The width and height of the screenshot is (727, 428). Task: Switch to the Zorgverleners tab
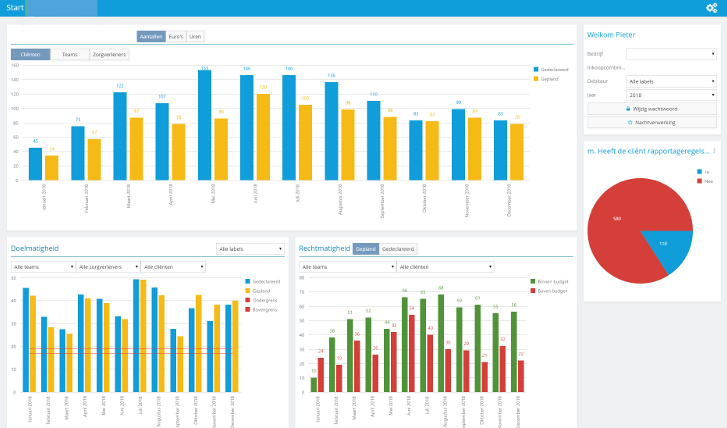pyautogui.click(x=109, y=54)
